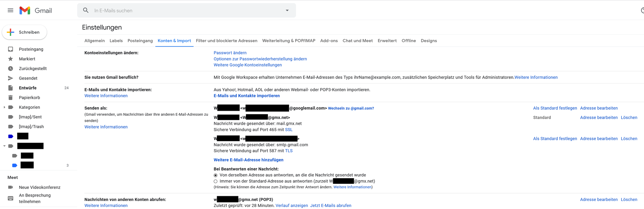The height and width of the screenshot is (209, 644).
Task: Select reply from same address option
Action: tap(216, 175)
